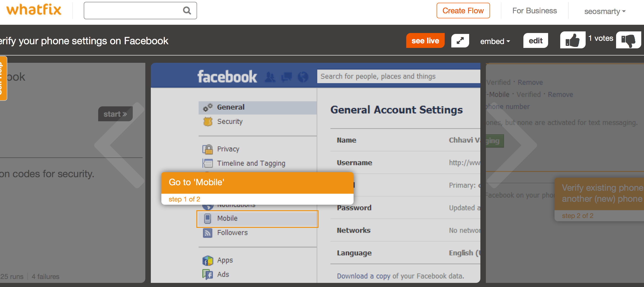Click the General gears icon

(x=208, y=108)
